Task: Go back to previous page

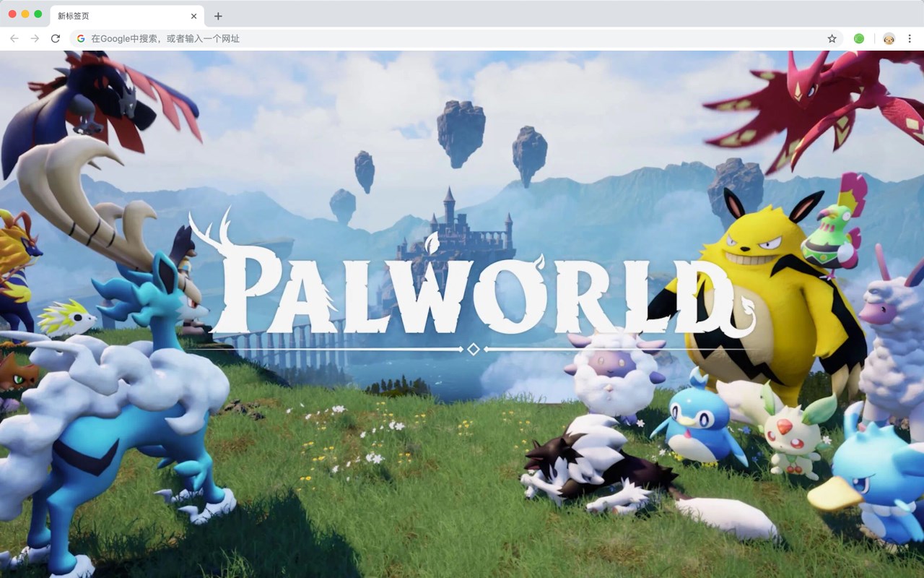Action: (14, 38)
